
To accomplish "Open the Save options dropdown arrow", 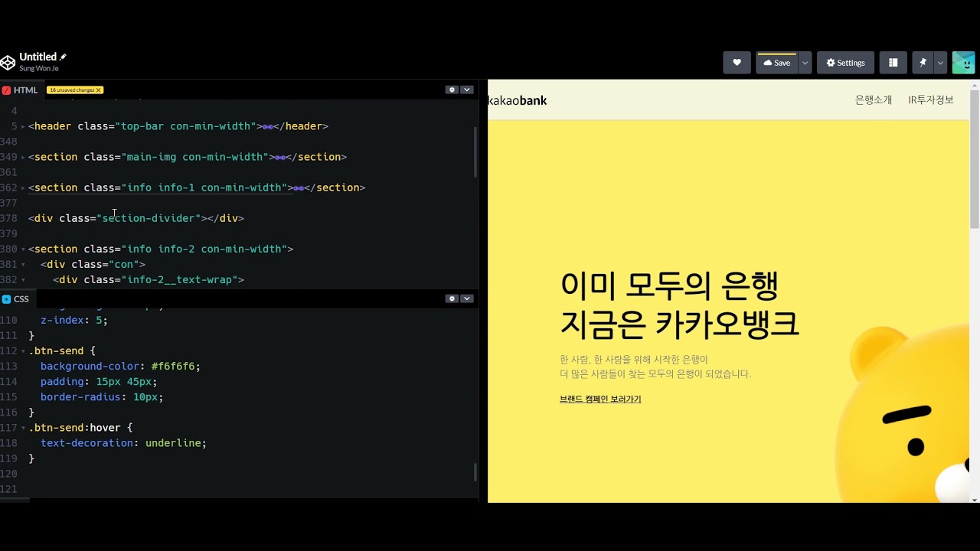I will tap(805, 63).
